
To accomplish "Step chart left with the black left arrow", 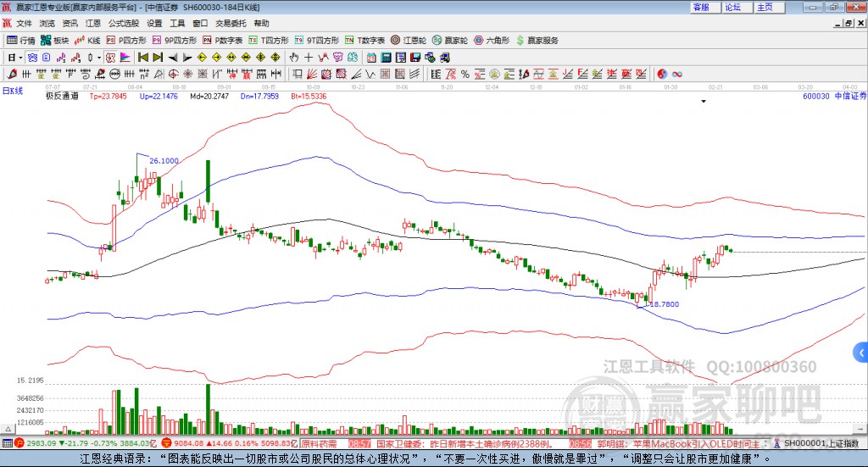I will coord(173,58).
